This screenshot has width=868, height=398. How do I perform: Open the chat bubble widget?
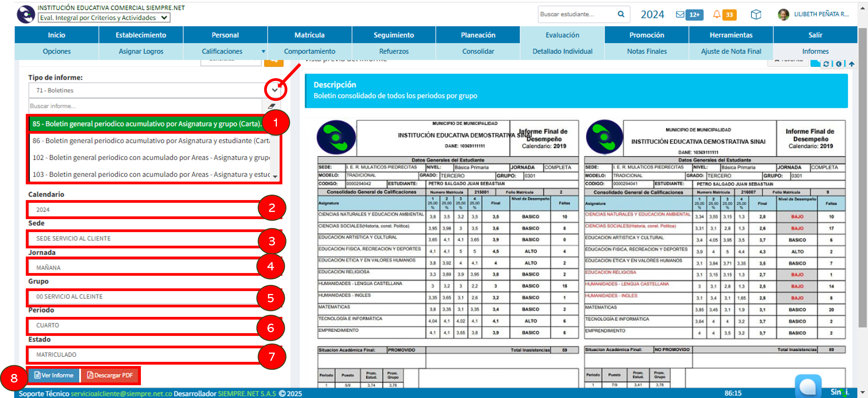coord(808,386)
